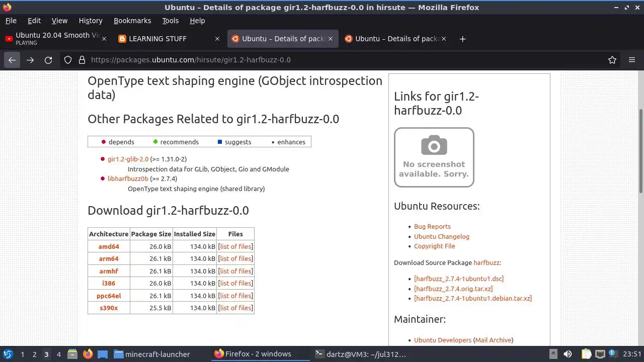Click the 23:51 clock in the panel
The height and width of the screenshot is (362, 644).
633,354
